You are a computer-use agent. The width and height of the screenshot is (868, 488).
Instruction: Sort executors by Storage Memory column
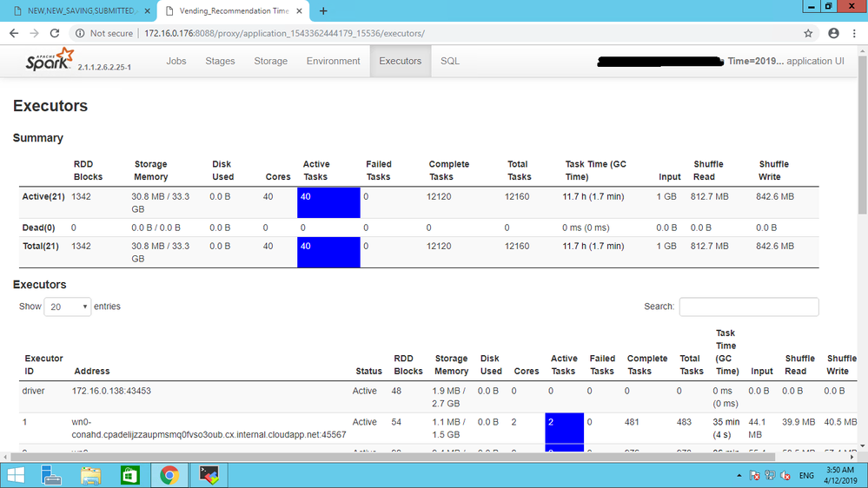coord(451,365)
